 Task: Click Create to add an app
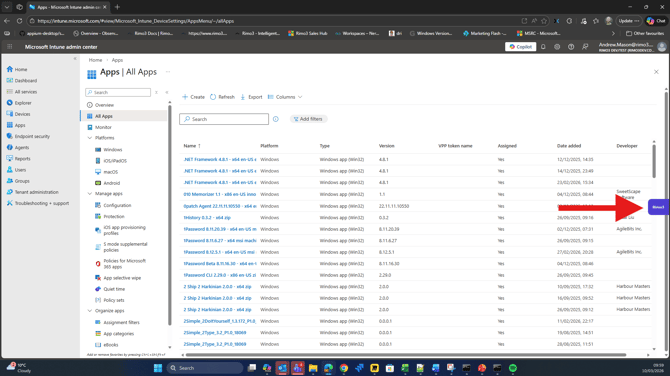tap(194, 97)
